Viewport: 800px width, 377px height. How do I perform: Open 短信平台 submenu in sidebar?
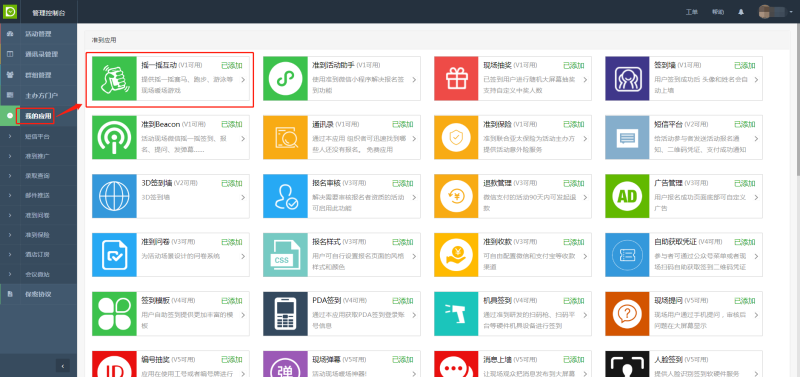point(38,136)
